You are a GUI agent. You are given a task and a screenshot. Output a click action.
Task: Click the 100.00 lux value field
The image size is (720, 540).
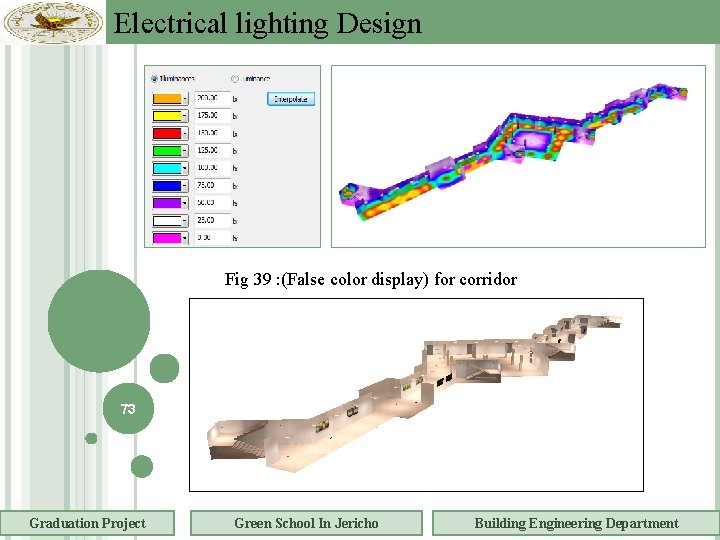[212, 168]
